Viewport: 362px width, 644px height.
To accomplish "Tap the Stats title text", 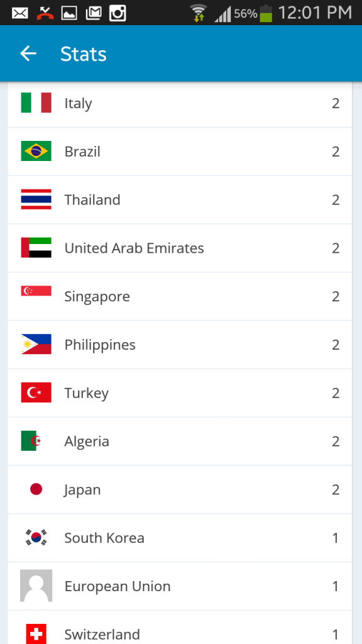I will (83, 54).
